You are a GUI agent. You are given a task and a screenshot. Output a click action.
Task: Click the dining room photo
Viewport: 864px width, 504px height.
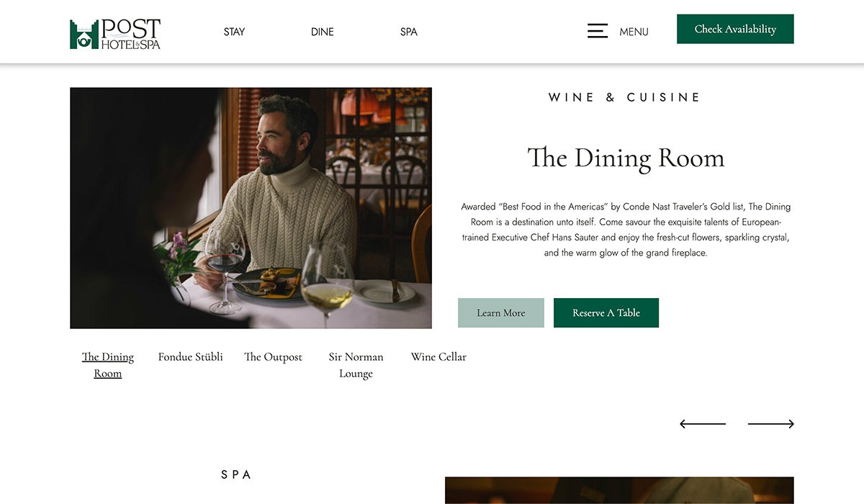(x=251, y=208)
